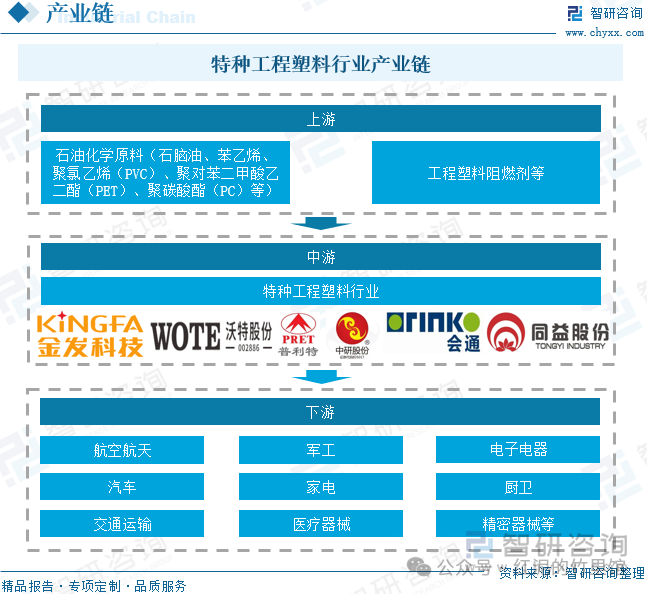Click the KINGFA 金发科技 logo
Image resolution: width=647 pixels, height=594 pixels.
90,335
